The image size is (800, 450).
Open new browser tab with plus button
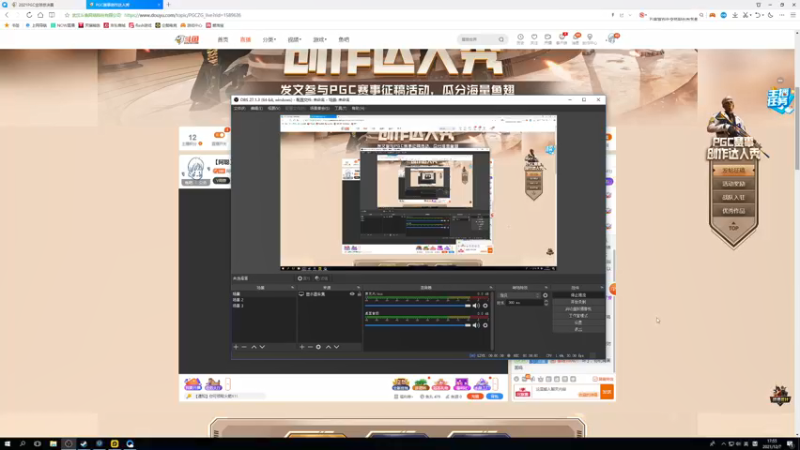click(168, 5)
